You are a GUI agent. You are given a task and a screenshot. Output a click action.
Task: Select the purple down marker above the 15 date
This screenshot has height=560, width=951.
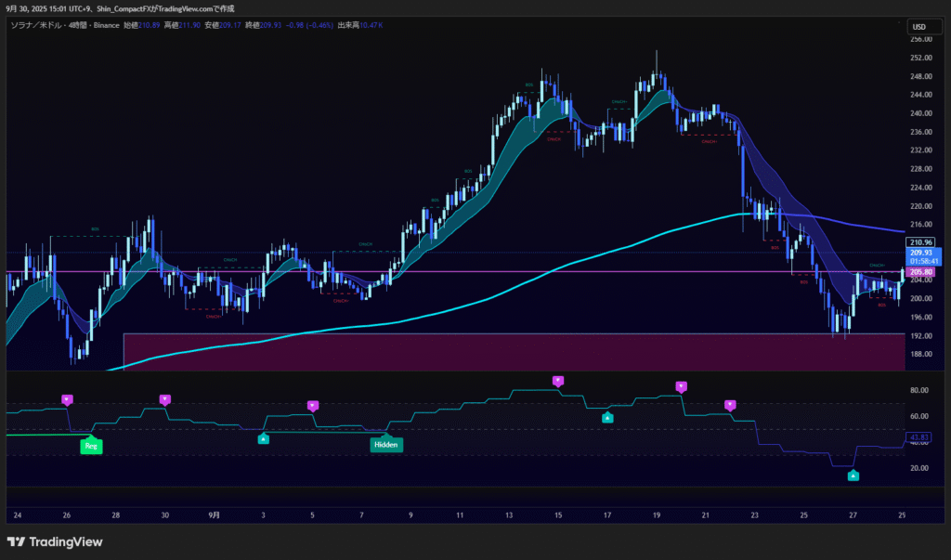point(558,381)
